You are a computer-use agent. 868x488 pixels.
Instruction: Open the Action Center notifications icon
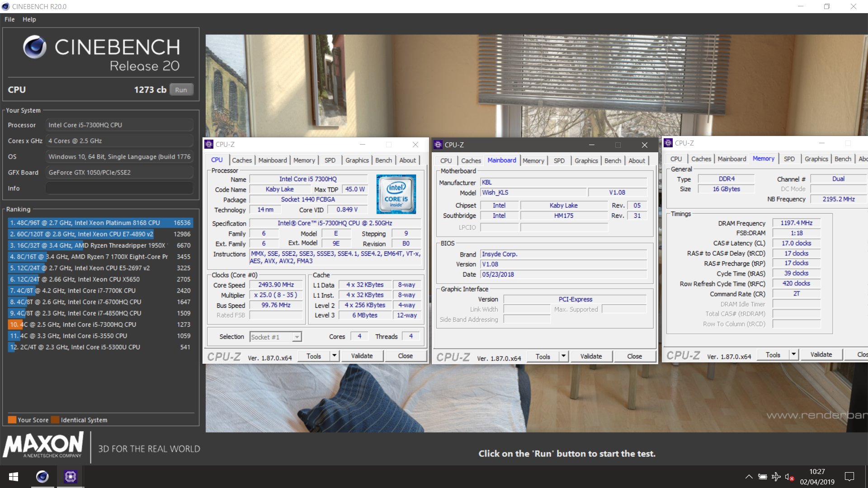849,477
